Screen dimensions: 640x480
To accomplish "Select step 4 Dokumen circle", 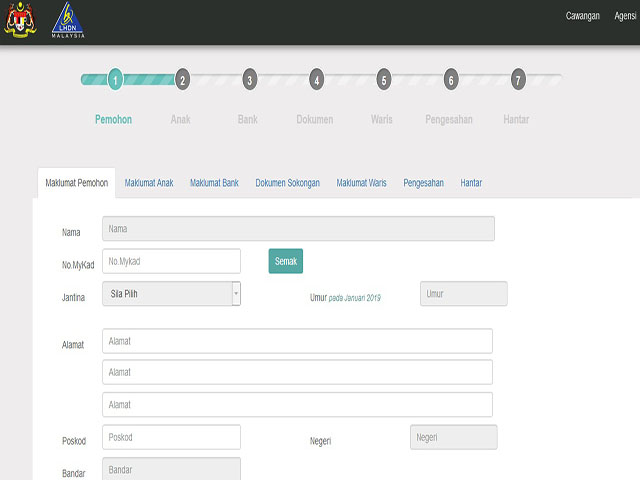I will [x=316, y=80].
